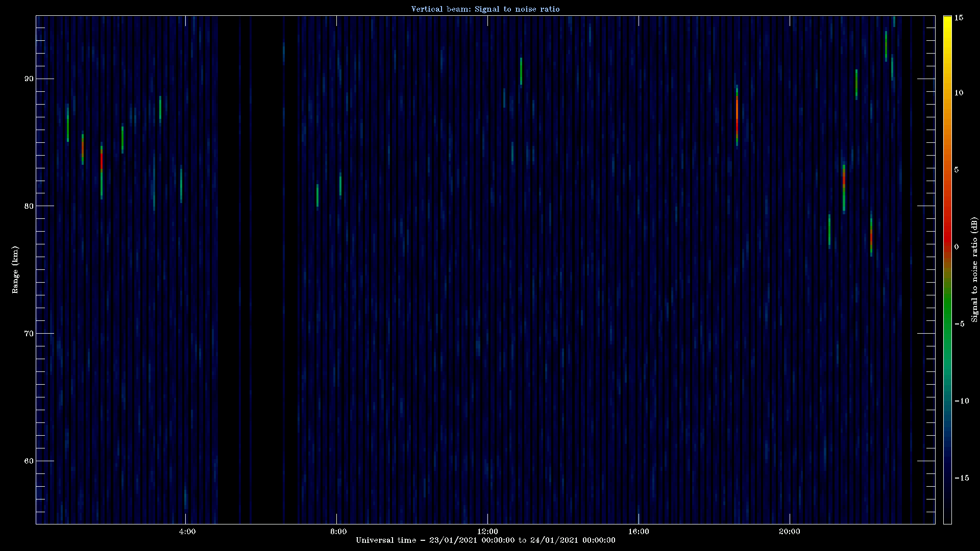Click the colorbar '0' value label
Image resolution: width=980 pixels, height=551 pixels.
(957, 247)
